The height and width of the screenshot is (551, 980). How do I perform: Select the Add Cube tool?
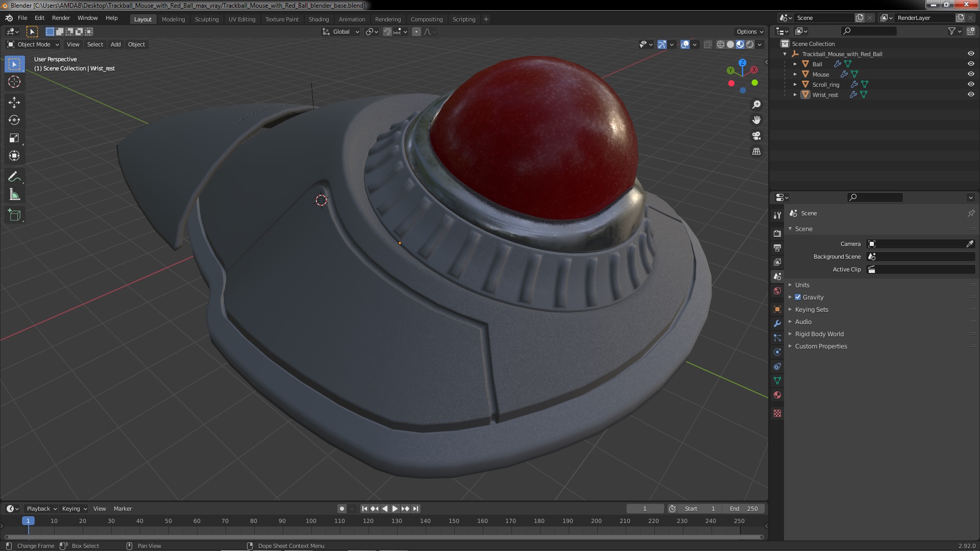coord(14,215)
